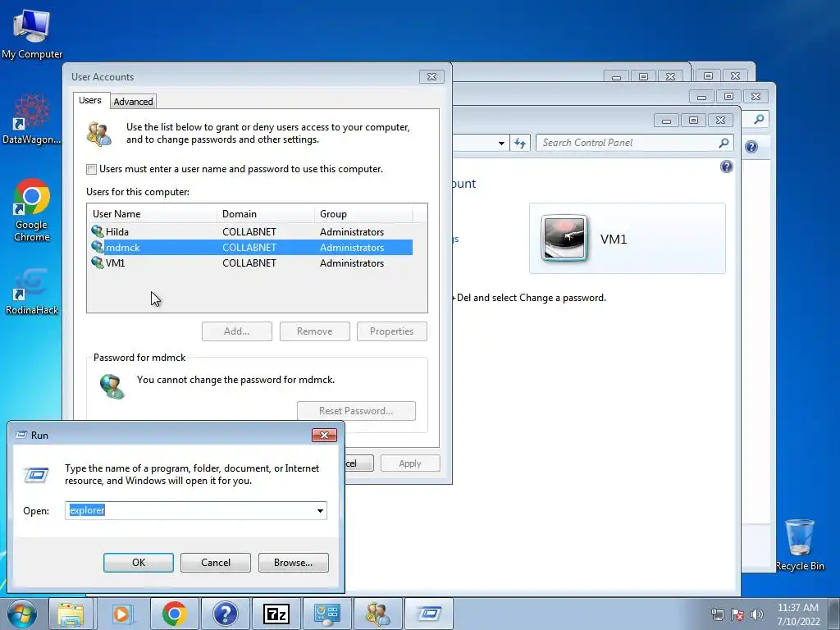Launch Google Chrome from the desktop
Image resolution: width=840 pixels, height=630 pixels.
pos(32,210)
